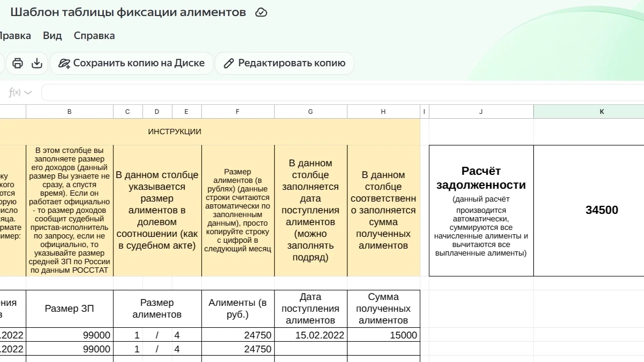Viewport: 644px width, 362px height.
Task: Click instruction cell about 'сумма полученных алиментов'
Action: click(x=384, y=211)
